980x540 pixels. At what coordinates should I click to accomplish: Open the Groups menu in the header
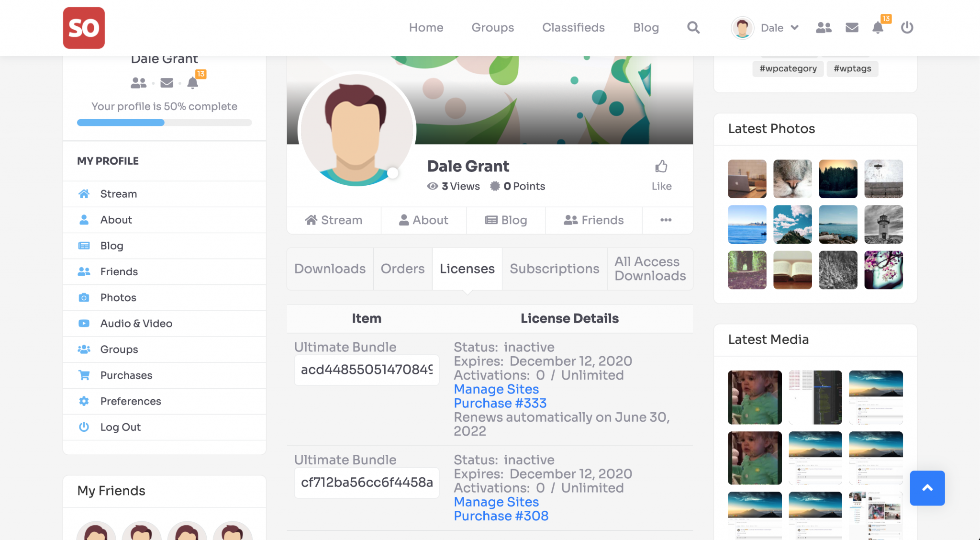pos(492,28)
